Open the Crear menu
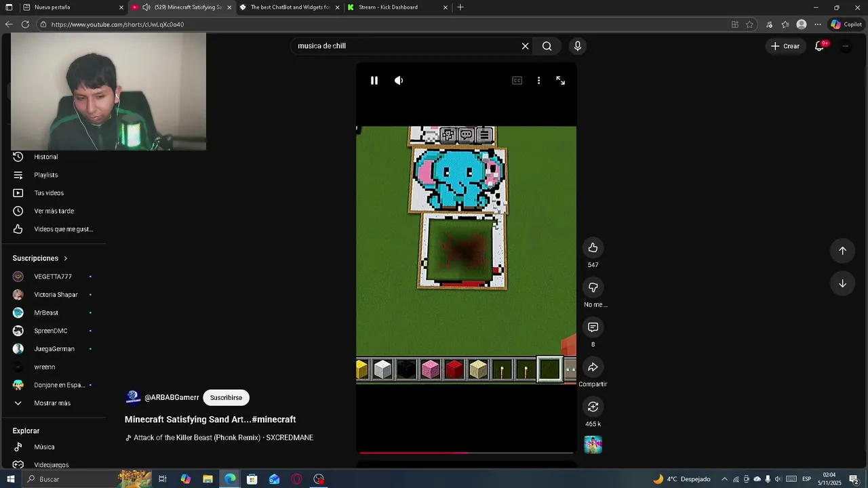The width and height of the screenshot is (868, 488). [785, 46]
